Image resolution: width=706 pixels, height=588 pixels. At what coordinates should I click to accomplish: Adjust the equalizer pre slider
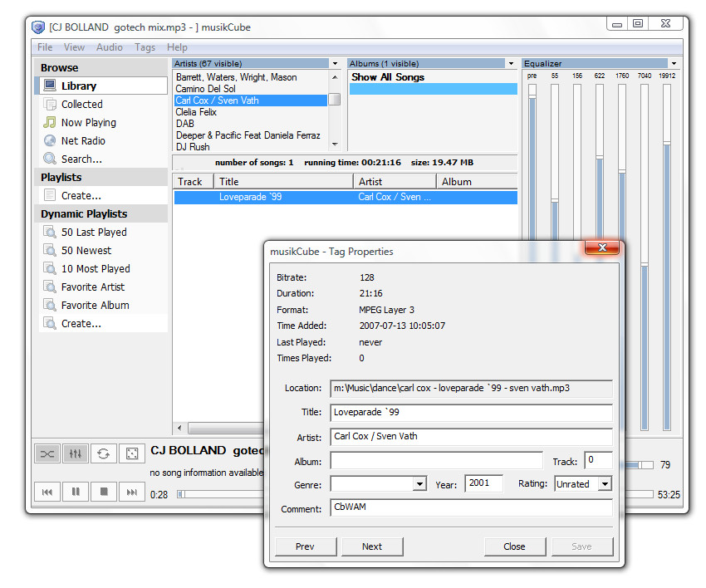(x=532, y=96)
